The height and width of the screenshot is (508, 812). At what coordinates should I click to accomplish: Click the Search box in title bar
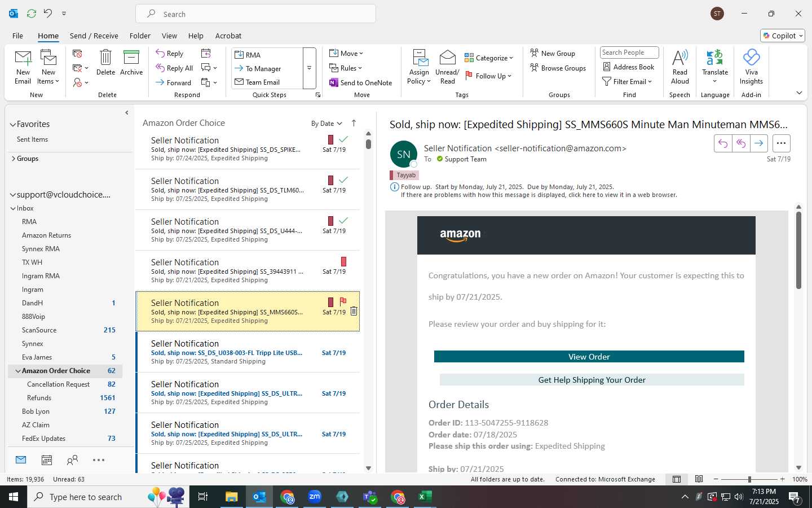[x=255, y=14]
